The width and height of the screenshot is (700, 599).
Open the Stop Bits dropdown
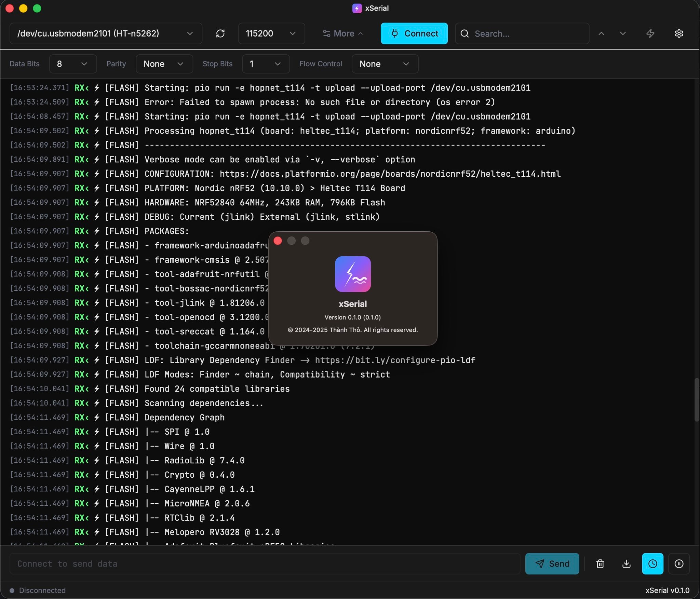[x=266, y=64]
